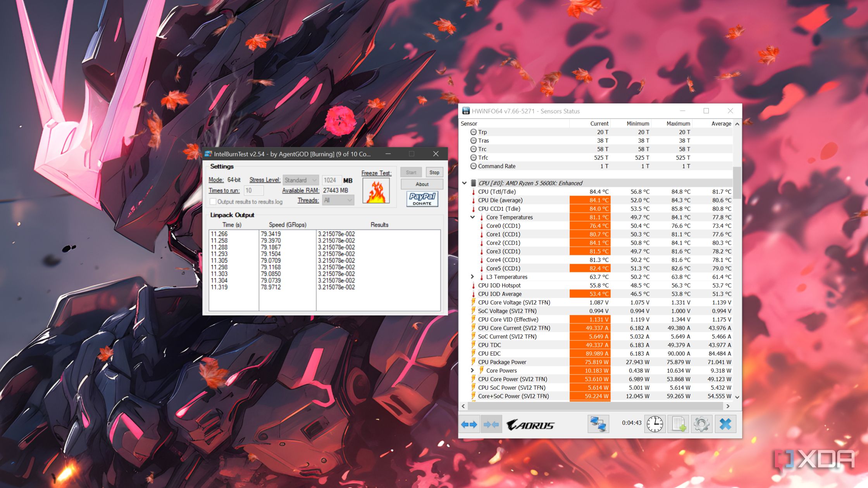Click the clock icon beside the Trp row
Viewport: 868px width, 488px height.
pos(473,132)
